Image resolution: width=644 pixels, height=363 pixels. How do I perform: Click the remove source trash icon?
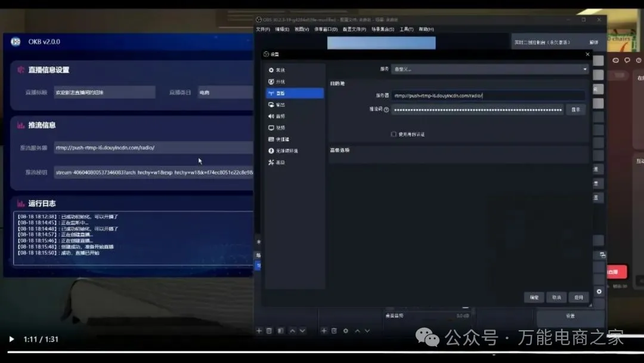pyautogui.click(x=334, y=331)
